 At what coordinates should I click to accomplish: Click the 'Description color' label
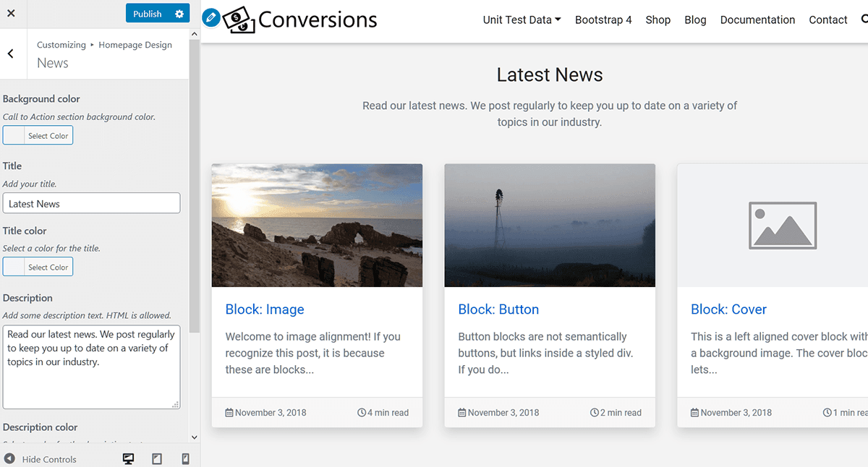41,427
